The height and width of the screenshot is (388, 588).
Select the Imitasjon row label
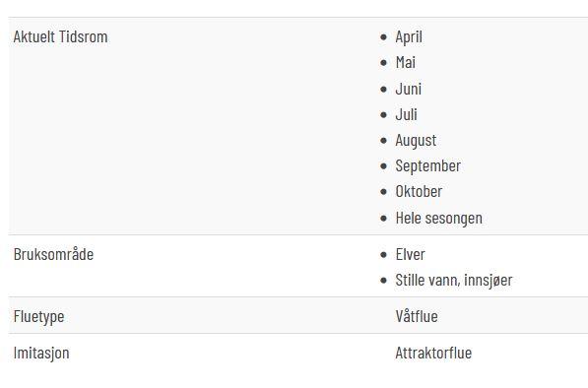click(41, 354)
